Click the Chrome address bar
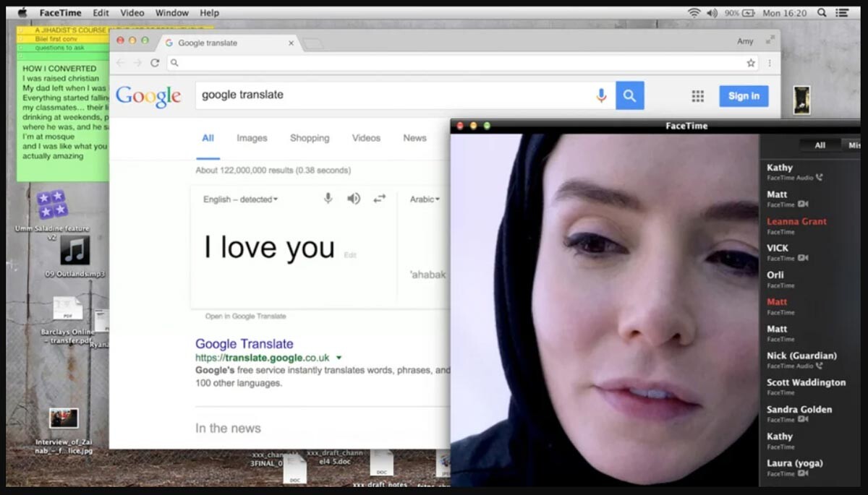The image size is (868, 495). click(463, 63)
